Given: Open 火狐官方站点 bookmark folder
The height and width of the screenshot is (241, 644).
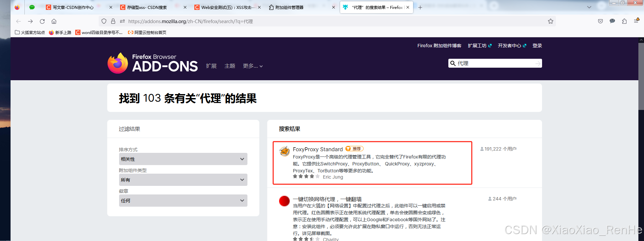Looking at the screenshot, I should pos(30,32).
